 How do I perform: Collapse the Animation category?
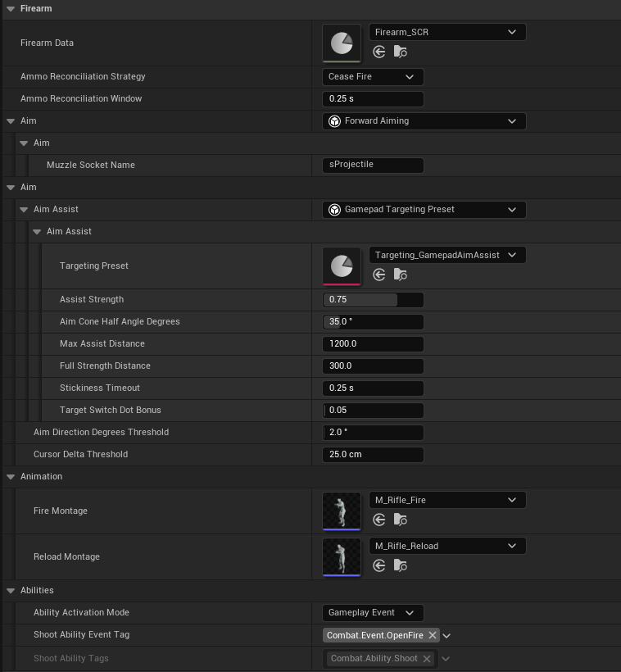point(11,477)
